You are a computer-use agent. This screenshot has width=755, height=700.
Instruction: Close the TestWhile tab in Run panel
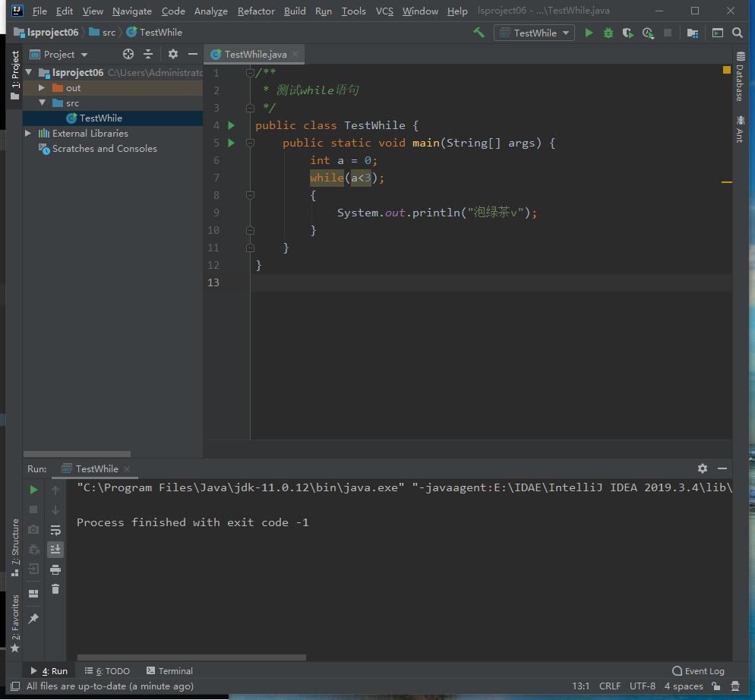127,469
